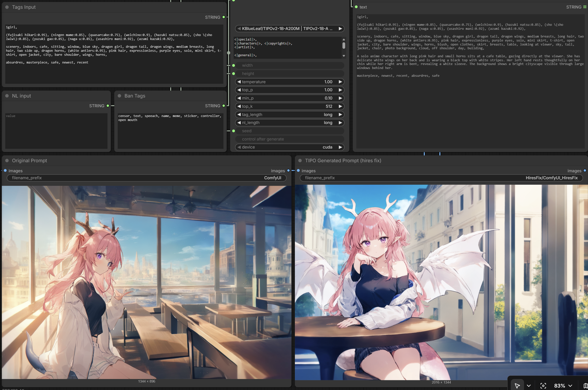Screen dimensions: 588x390
Task: Open the KBlueLeaf/TIPOv2-1B model combo box
Action: pos(290,28)
